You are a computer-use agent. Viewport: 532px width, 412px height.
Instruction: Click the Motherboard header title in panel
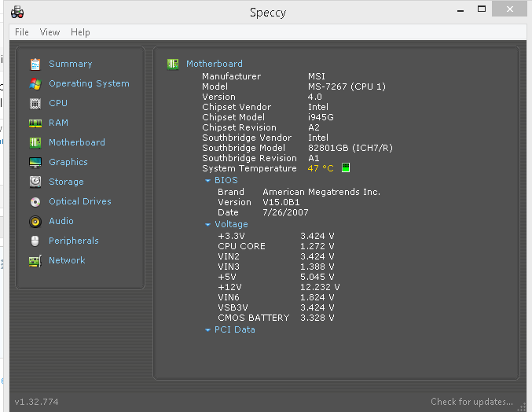[x=214, y=64]
